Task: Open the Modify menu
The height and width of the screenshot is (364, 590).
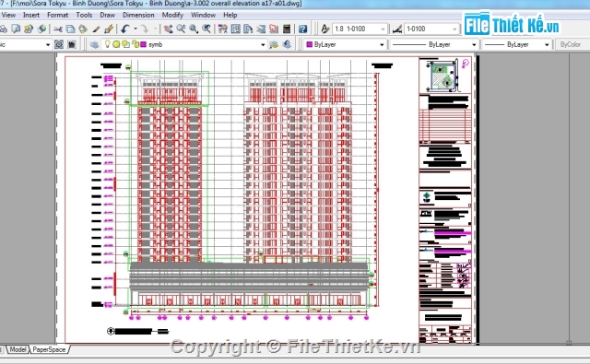Action: click(172, 15)
